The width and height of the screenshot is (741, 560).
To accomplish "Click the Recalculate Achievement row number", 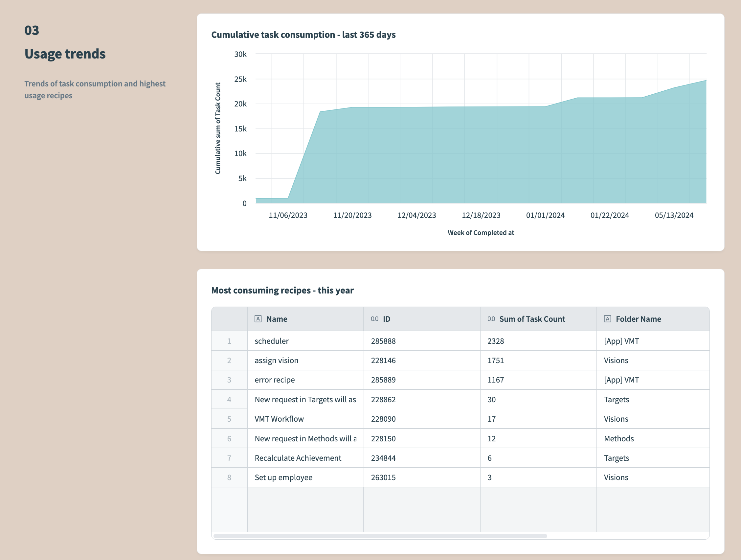I will (x=229, y=458).
